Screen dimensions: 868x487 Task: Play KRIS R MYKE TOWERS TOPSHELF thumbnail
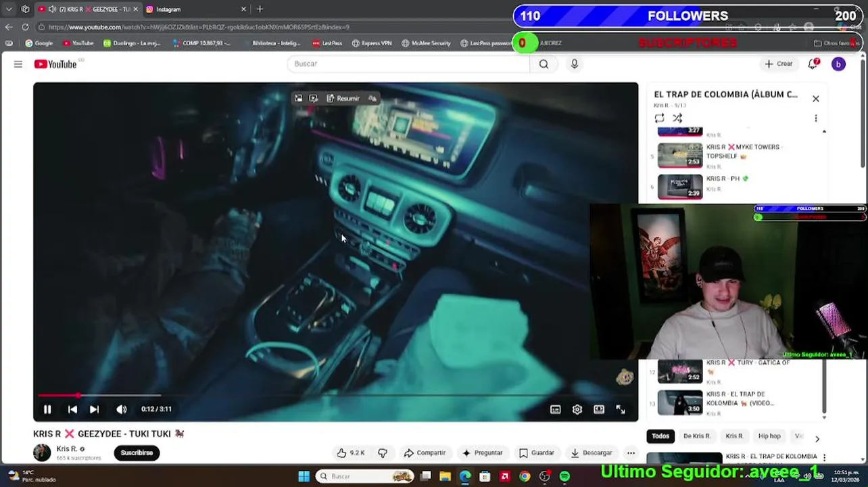(x=680, y=155)
